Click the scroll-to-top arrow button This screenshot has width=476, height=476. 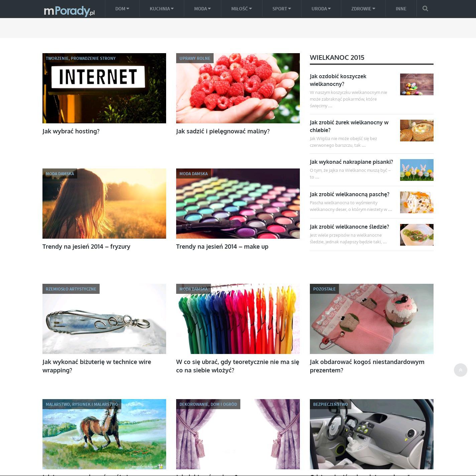pos(460,370)
